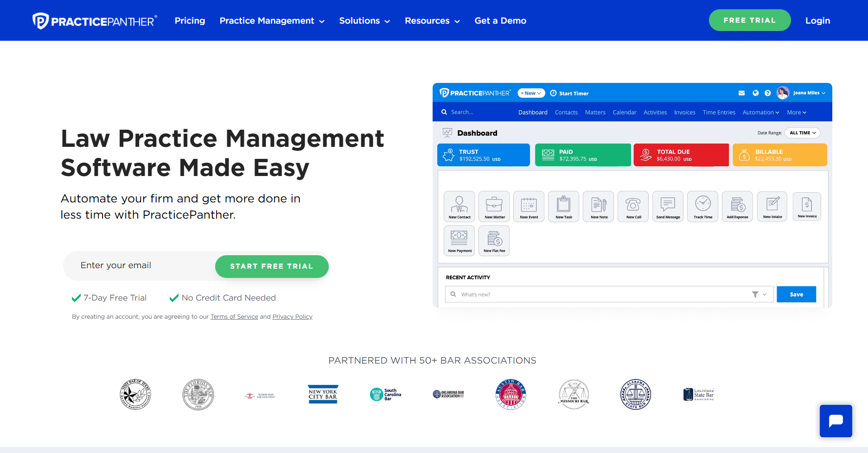The image size is (868, 453).
Task: Open the help question mark icon
Action: click(x=768, y=93)
